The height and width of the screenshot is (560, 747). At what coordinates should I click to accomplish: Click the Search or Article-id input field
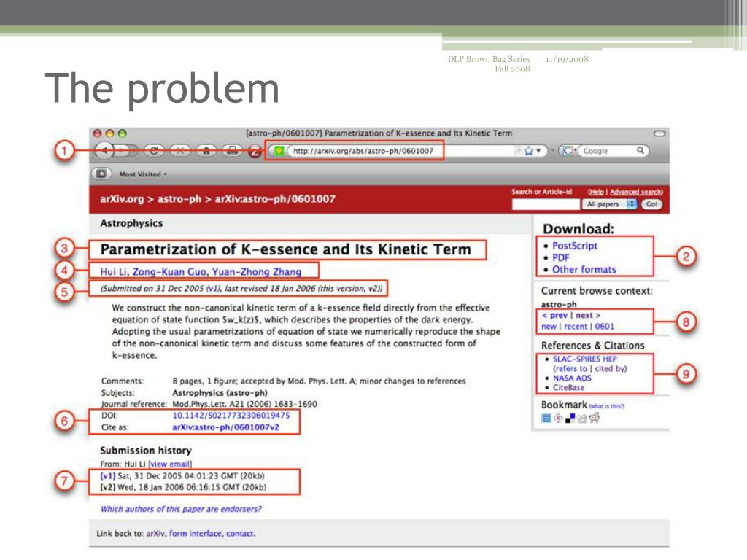(x=546, y=204)
